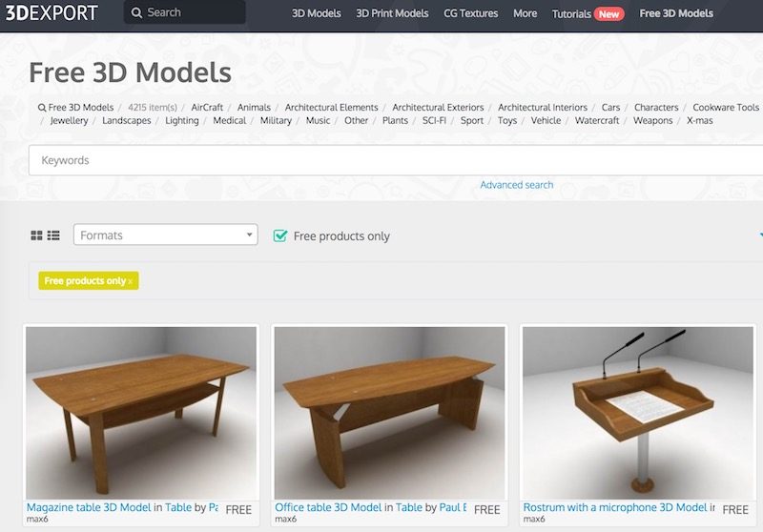Open the CG Textures menu item

(x=470, y=13)
